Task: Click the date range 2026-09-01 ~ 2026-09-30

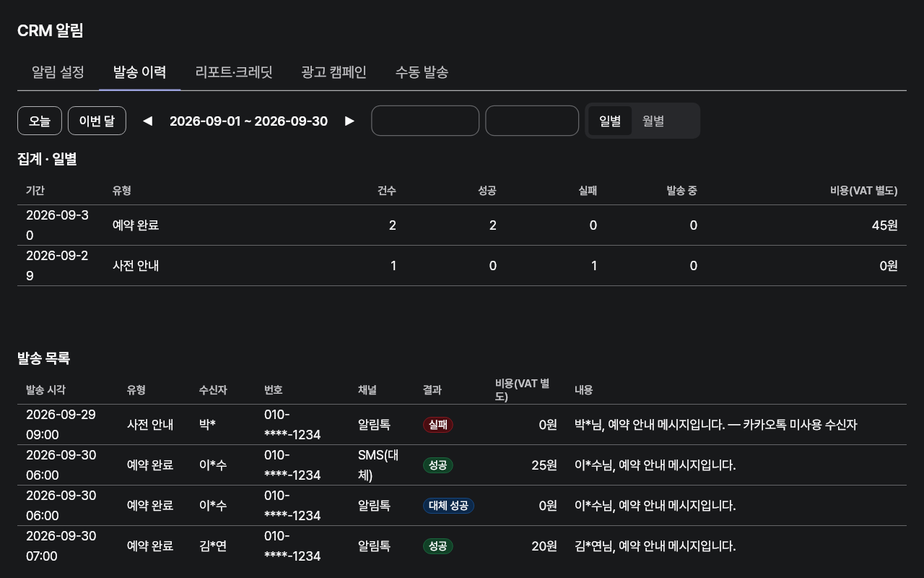Action: tap(248, 121)
